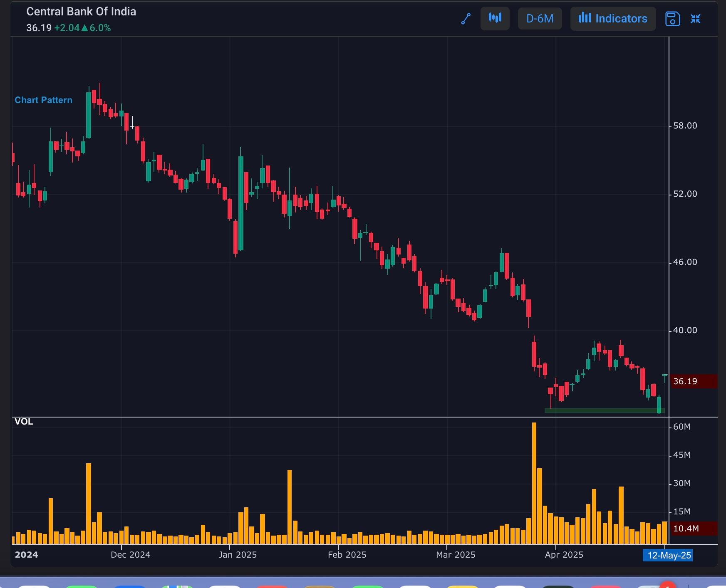Image resolution: width=726 pixels, height=588 pixels.
Task: Click the green support zone rectangle
Action: [605, 410]
